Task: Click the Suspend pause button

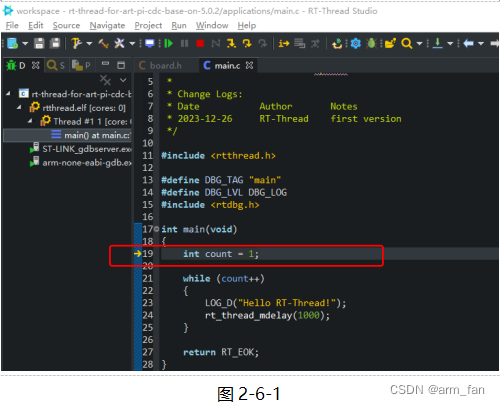Action: 184,43
